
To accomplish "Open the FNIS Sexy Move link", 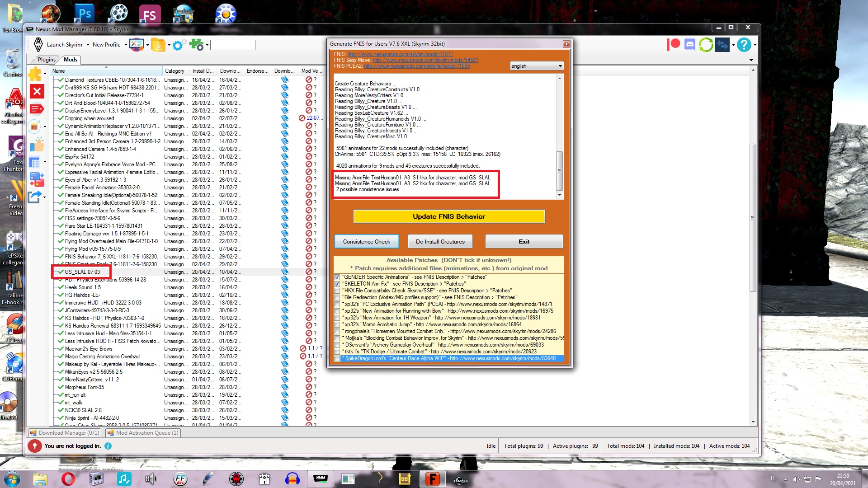I will click(x=425, y=60).
